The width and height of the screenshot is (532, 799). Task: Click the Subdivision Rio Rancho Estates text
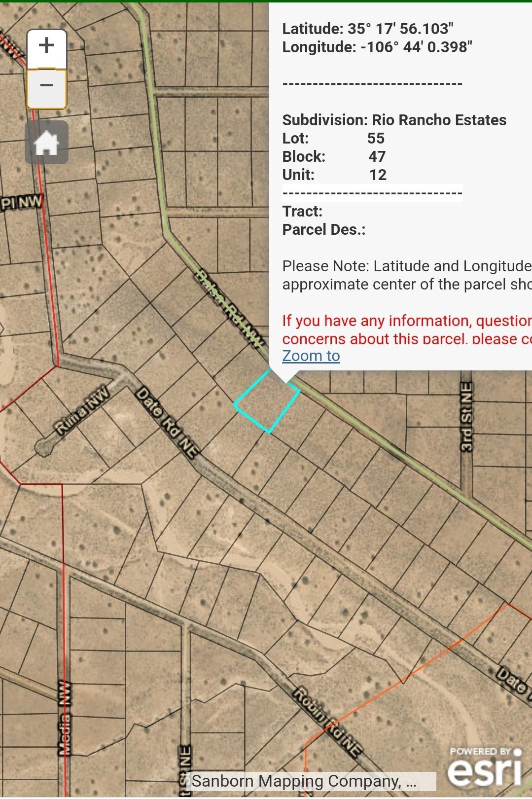[394, 120]
